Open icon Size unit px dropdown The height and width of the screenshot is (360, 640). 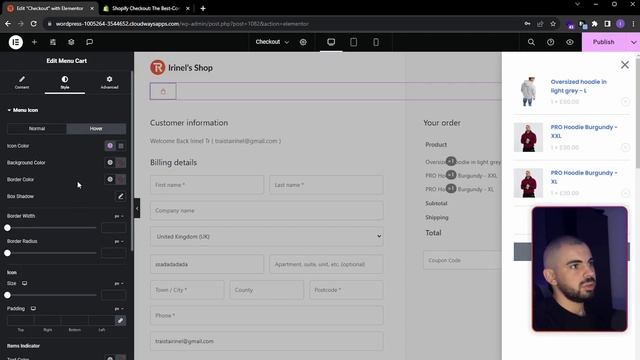tap(119, 283)
